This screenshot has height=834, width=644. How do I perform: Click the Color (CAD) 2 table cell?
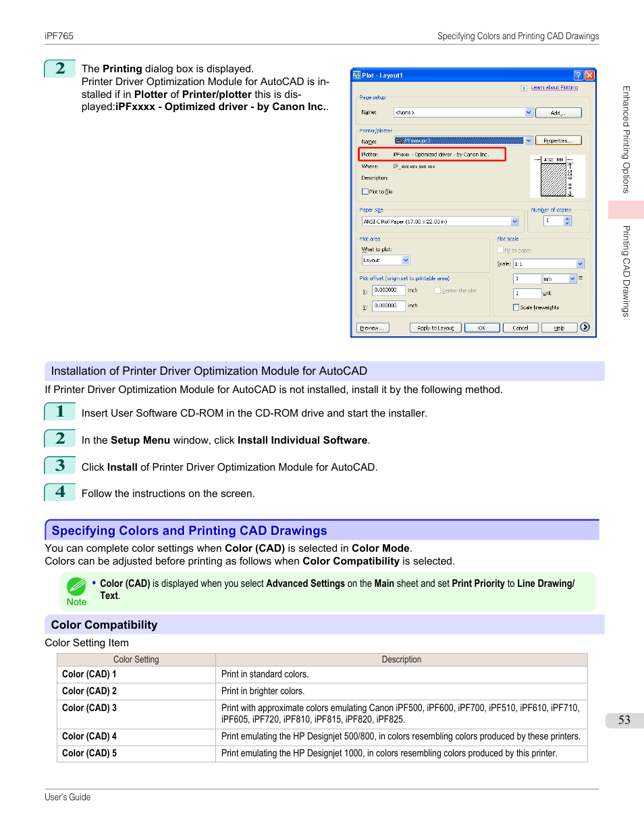(136, 691)
